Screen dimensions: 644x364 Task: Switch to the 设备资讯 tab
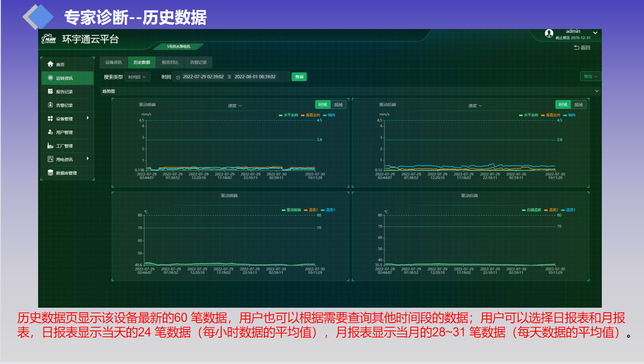pyautogui.click(x=113, y=63)
